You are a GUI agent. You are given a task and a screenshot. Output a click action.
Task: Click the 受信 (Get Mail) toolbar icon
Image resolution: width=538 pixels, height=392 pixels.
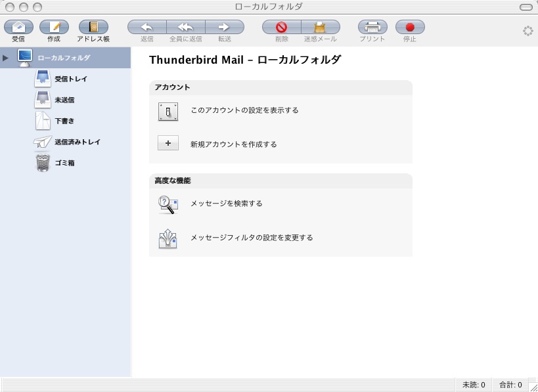pyautogui.click(x=18, y=27)
